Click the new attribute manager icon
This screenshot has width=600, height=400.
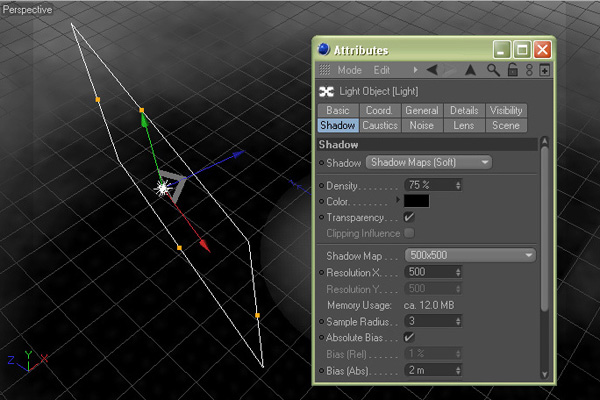click(544, 70)
